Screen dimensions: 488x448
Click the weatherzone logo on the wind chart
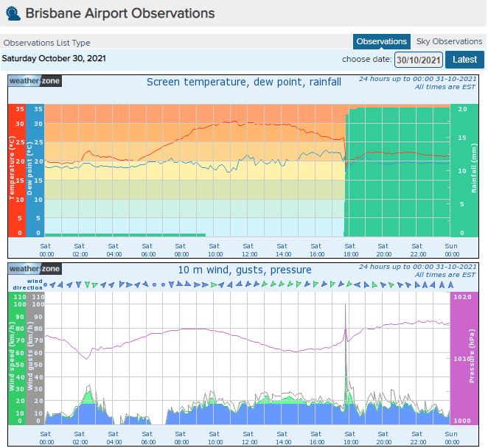(35, 269)
